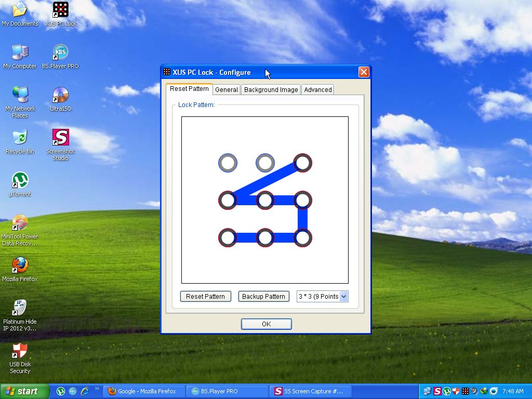
Task: Open USB Disk Security desktop icon
Action: [x=20, y=351]
